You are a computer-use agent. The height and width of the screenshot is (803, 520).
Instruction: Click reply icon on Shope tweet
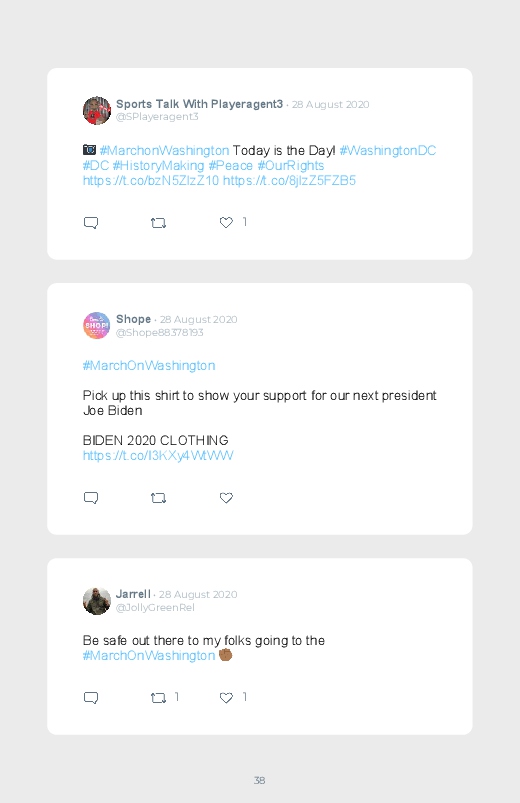coord(91,498)
